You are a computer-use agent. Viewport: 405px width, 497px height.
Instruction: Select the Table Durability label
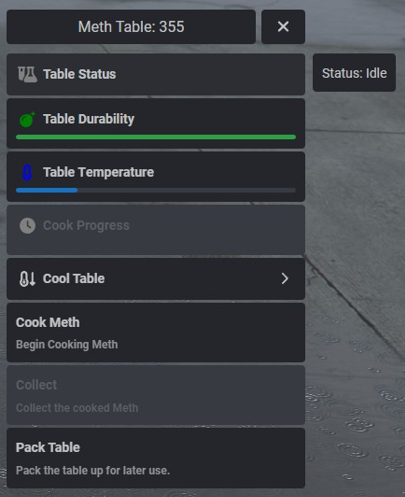(89, 119)
